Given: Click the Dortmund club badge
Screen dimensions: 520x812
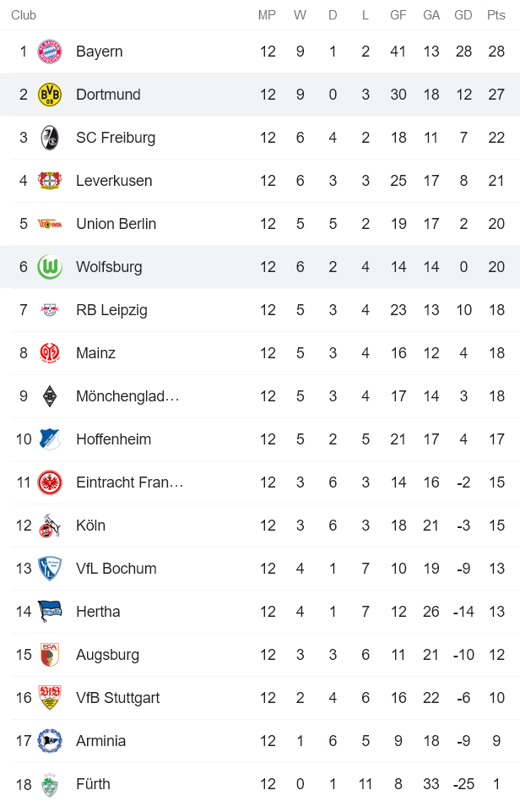Looking at the screenshot, I should (x=50, y=95).
